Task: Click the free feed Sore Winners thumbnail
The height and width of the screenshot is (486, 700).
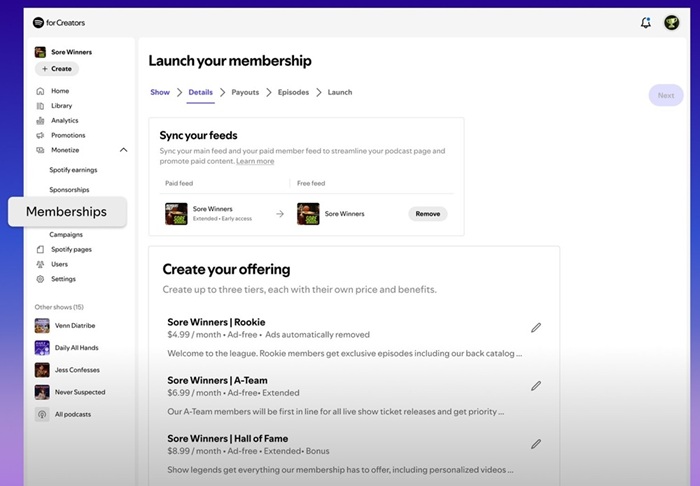Action: click(x=308, y=214)
